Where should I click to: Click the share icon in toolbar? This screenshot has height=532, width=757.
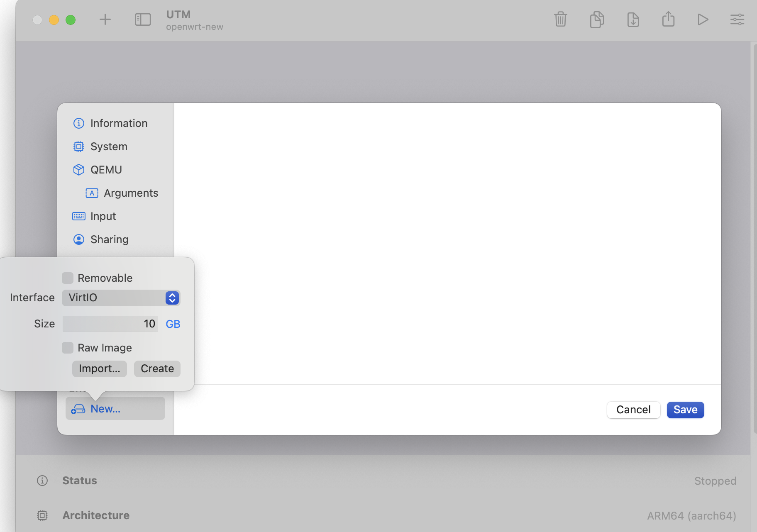point(668,19)
